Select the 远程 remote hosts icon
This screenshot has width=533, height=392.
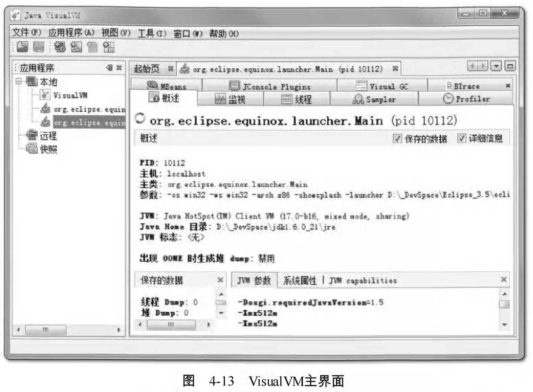click(32, 135)
